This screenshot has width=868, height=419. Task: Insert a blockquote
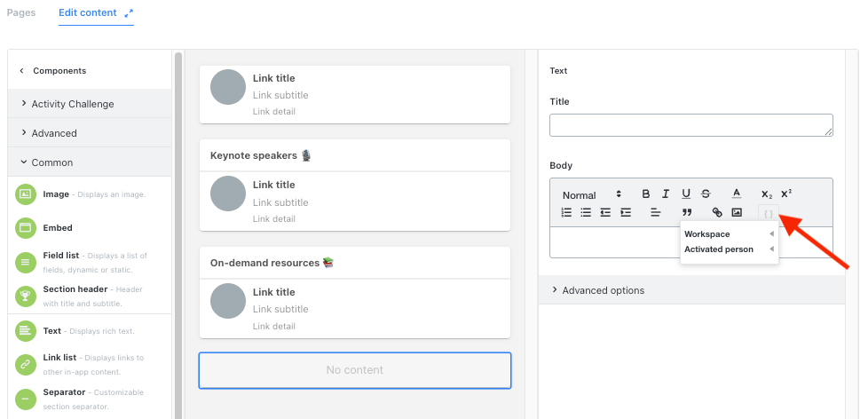687,212
